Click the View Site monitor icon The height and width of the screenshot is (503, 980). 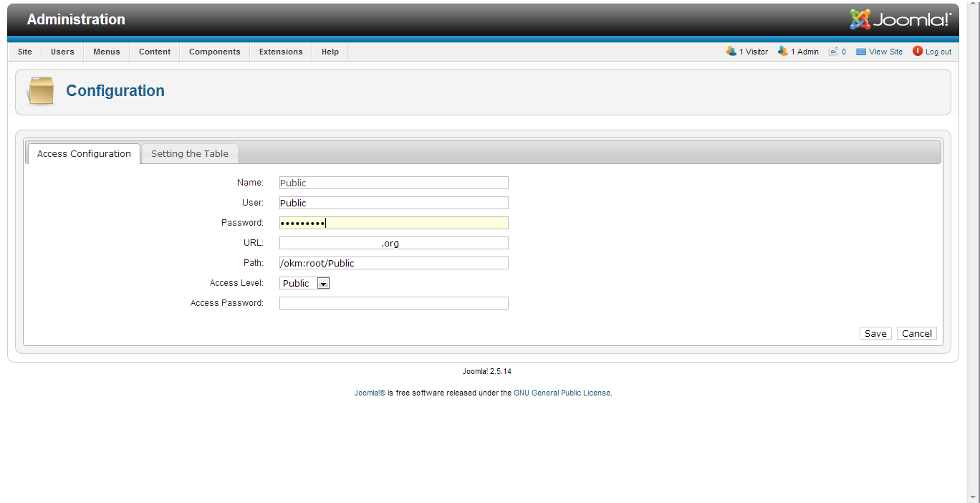click(862, 51)
